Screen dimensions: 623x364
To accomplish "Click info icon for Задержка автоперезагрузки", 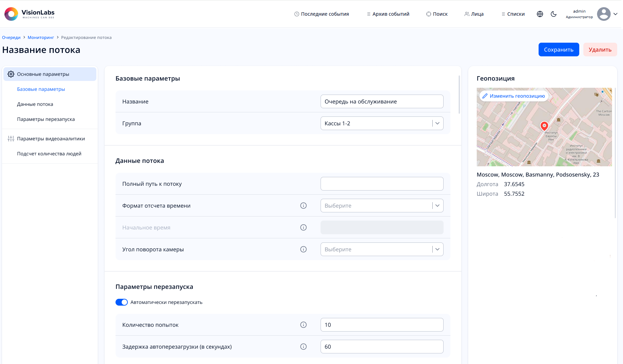I will [303, 347].
